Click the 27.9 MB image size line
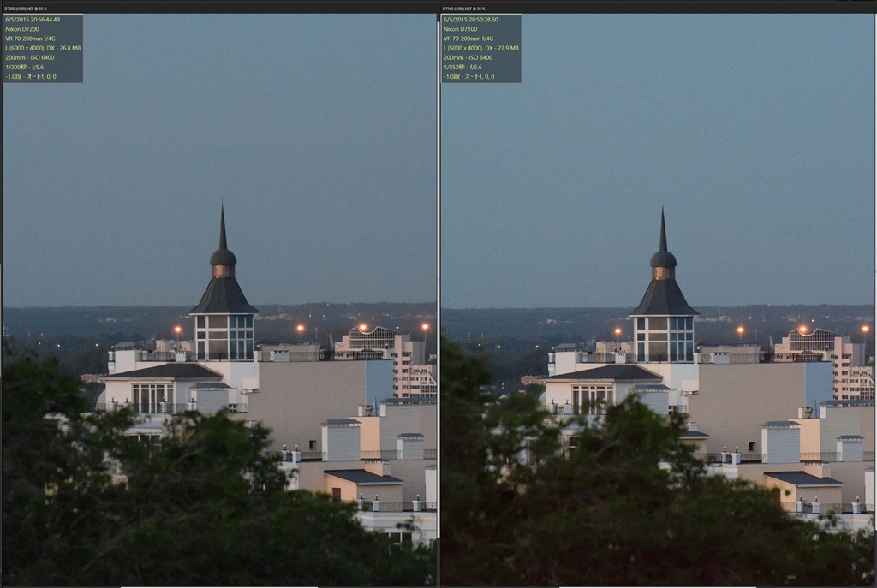This screenshot has width=877, height=588. point(481,48)
